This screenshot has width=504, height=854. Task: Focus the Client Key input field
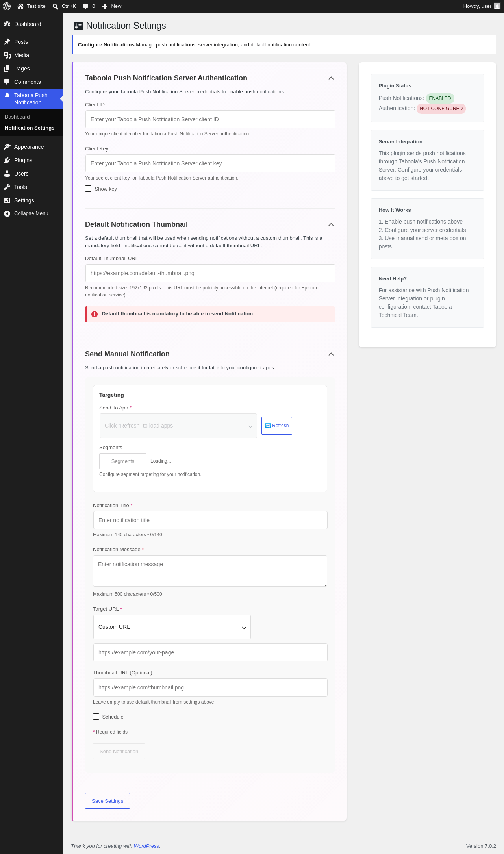(x=210, y=163)
